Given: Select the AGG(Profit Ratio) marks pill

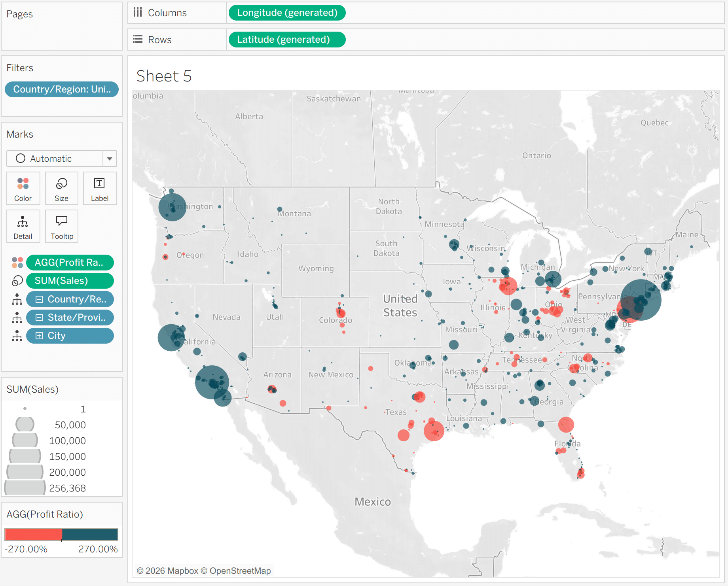Looking at the screenshot, I should (70, 263).
